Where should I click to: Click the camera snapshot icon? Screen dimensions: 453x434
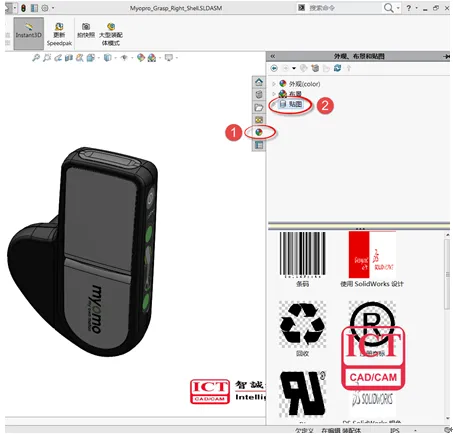point(86,26)
